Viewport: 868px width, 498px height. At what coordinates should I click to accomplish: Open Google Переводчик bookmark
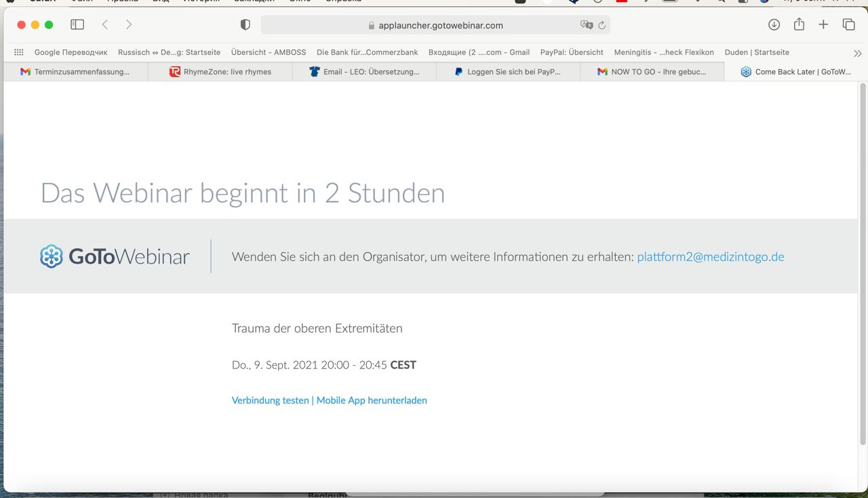[x=71, y=52]
